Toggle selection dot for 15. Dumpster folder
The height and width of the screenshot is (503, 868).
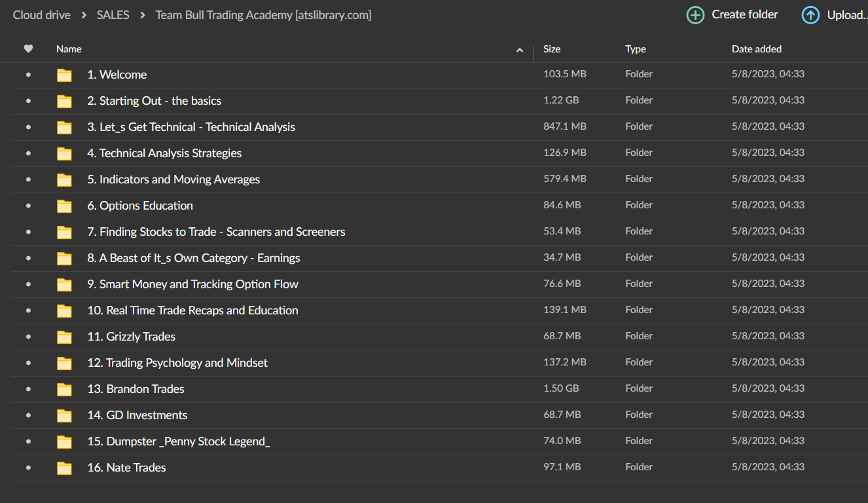(27, 441)
